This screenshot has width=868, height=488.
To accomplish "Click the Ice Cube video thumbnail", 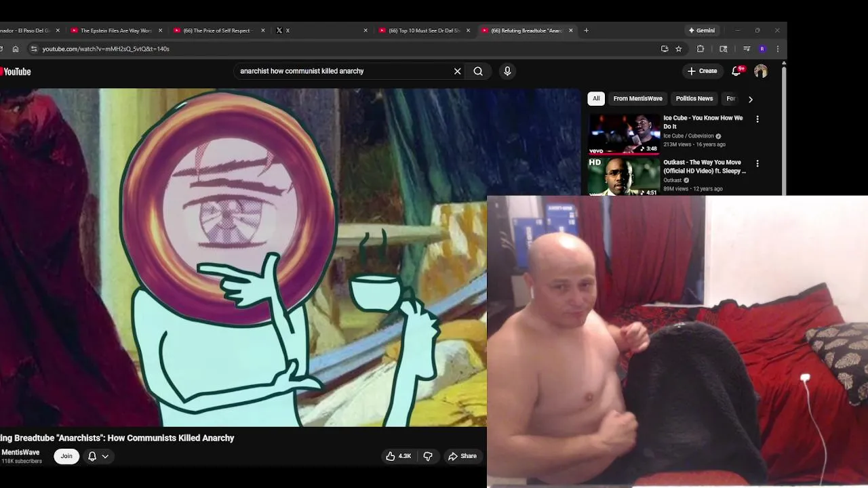I will 624,134.
